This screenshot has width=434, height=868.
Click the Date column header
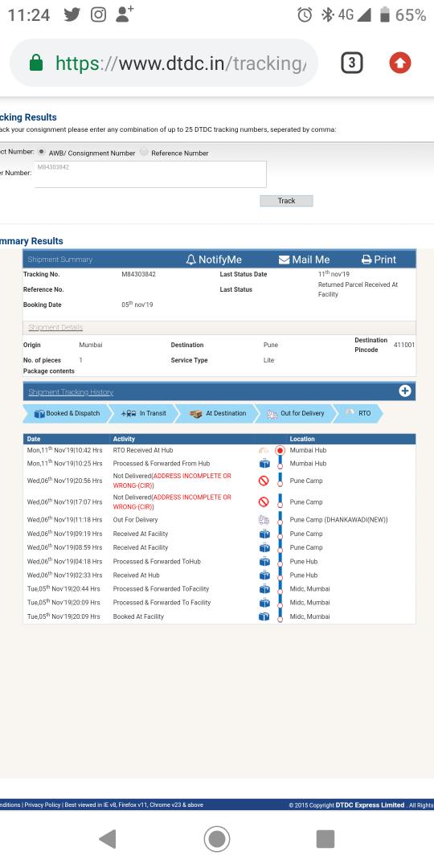click(x=34, y=439)
